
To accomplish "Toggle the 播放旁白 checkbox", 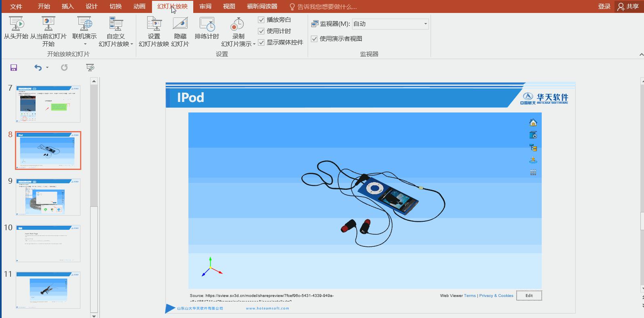I will [x=261, y=20].
